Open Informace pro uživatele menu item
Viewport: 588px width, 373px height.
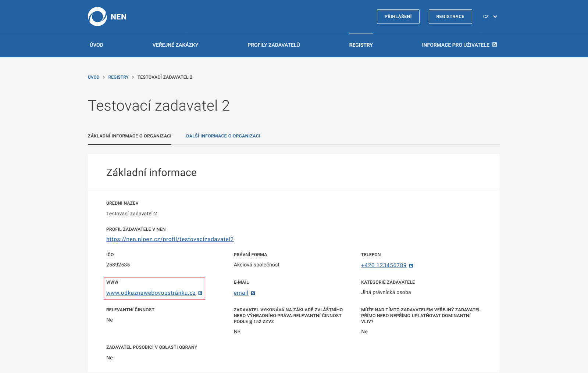tap(455, 45)
